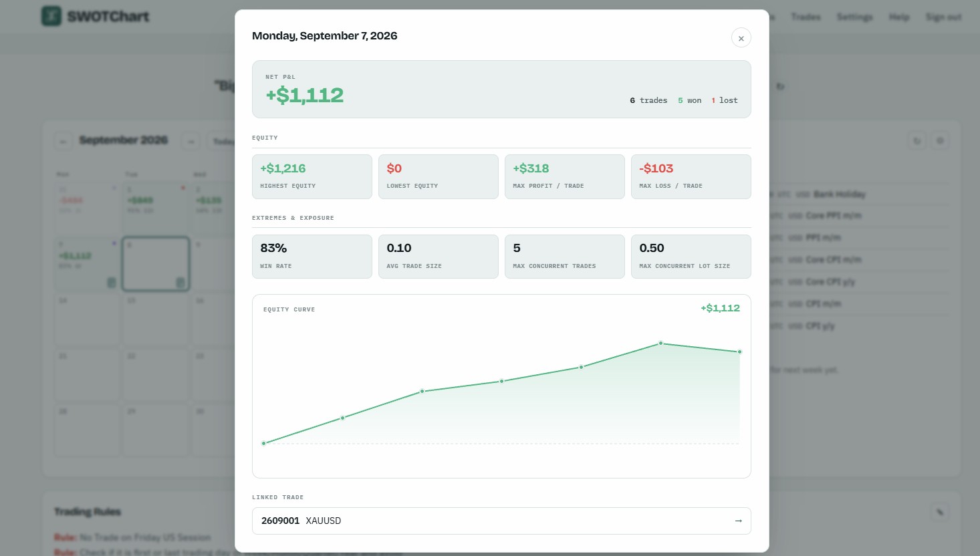The image size is (980, 556).
Task: Click the Net P&L value +$1,112
Action: point(305,96)
